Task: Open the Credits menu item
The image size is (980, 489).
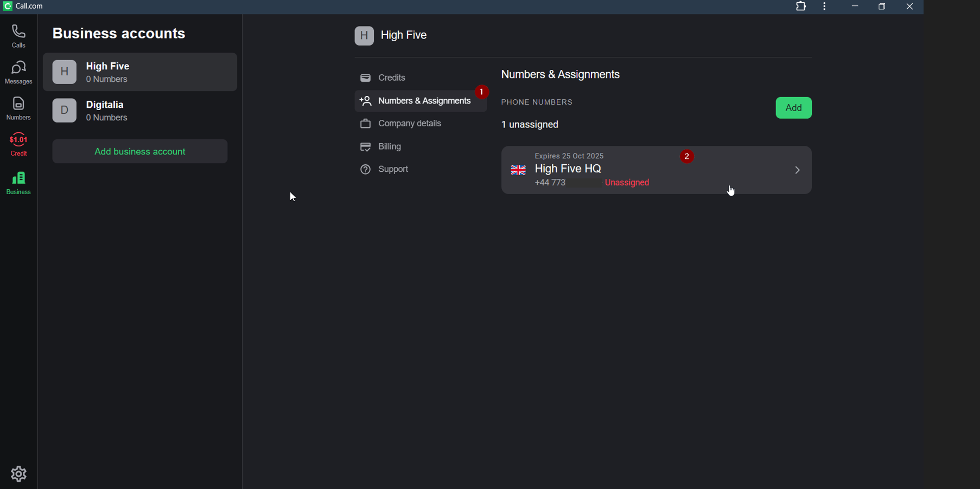Action: pos(384,78)
